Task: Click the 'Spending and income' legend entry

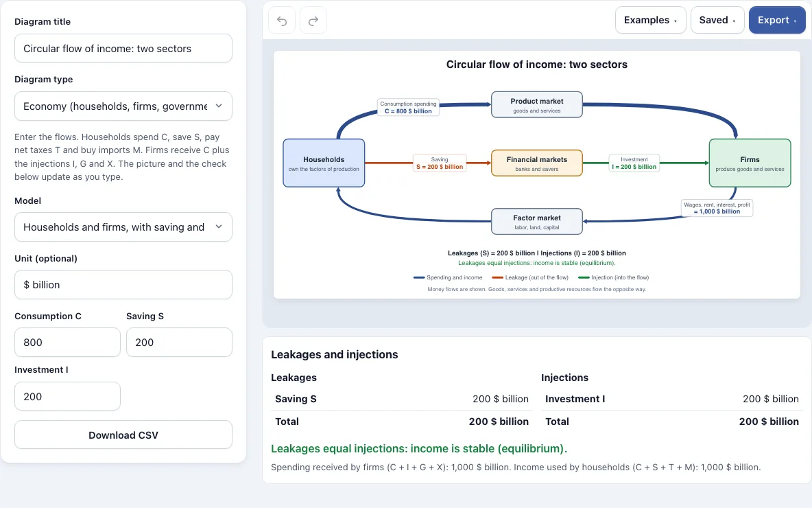Action: [x=448, y=277]
